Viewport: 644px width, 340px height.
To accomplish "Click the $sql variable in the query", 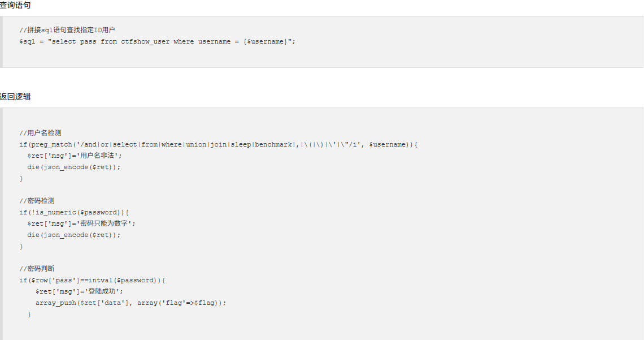I will (x=27, y=42).
